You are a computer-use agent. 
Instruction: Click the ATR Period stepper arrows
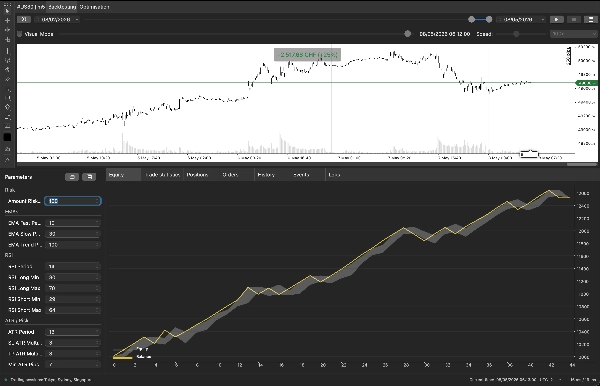pos(97,332)
